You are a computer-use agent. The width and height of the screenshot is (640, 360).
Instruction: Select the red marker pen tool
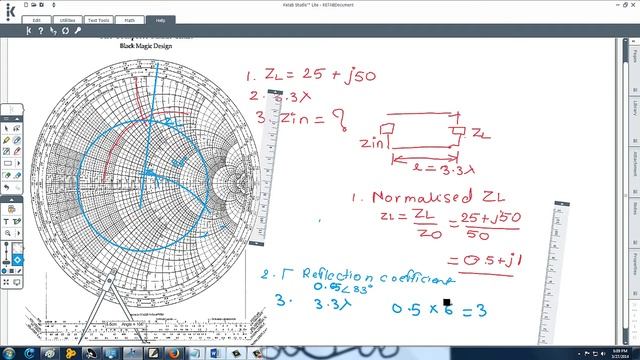17,151
